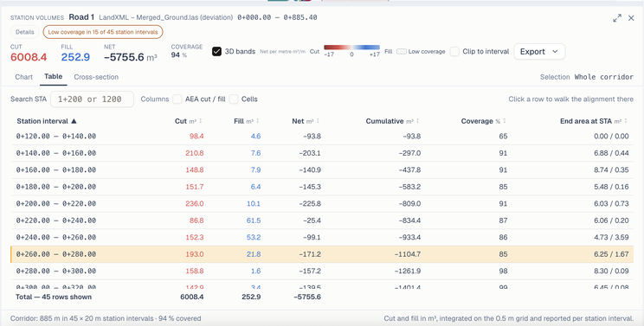Select row 0+120.00 – 0+140.00

click(x=322, y=136)
